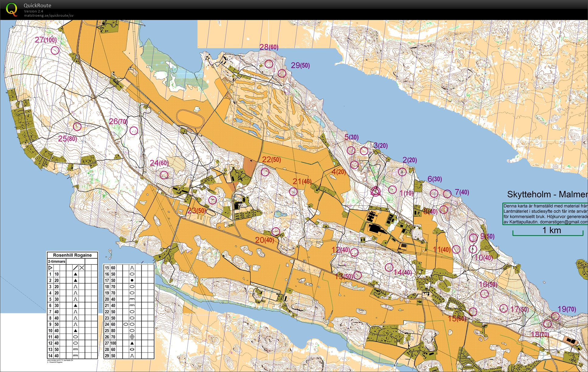Click the Skytteholm - Malmen map title

point(547,195)
